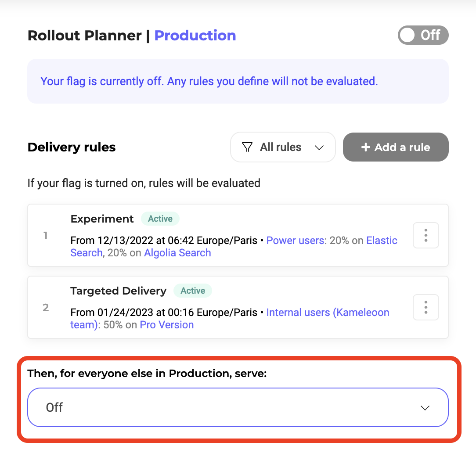Open the Elastic Search variation link
This screenshot has height=453, width=476.
coord(382,241)
